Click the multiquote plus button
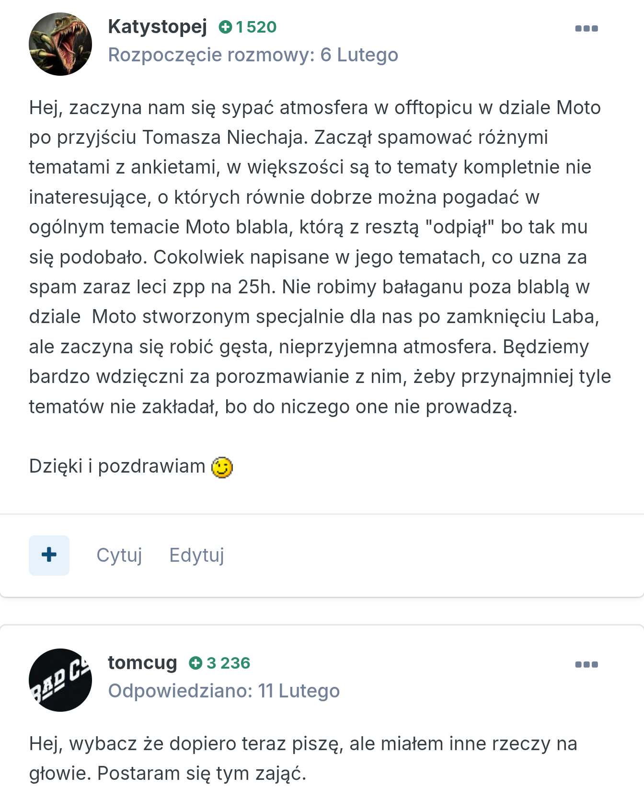Image resolution: width=644 pixels, height=812 pixels. tap(49, 555)
